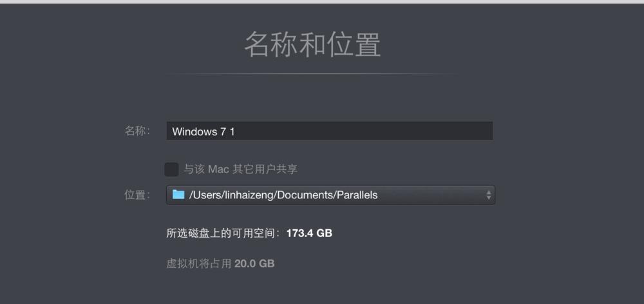
Task: Click the Parallels folder name in path
Action: pyautogui.click(x=357, y=195)
